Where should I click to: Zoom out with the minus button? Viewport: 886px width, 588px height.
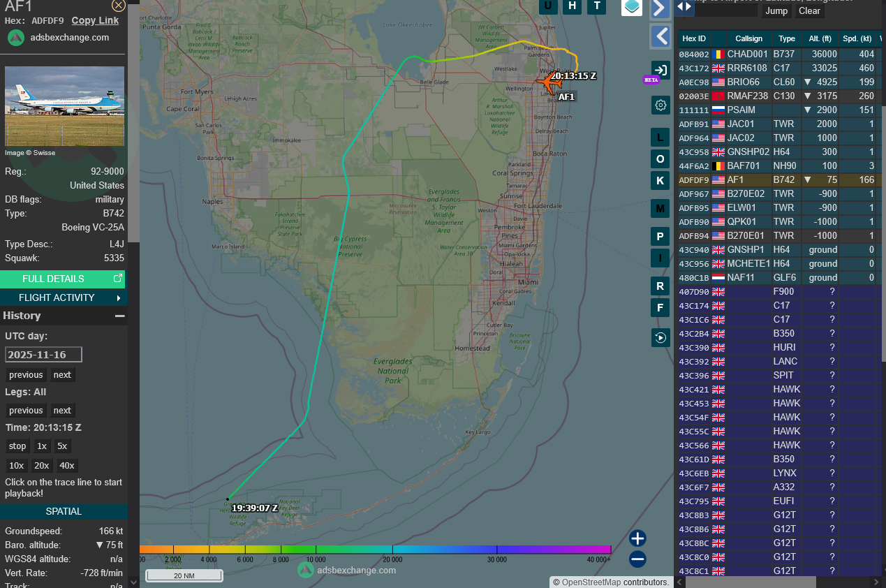[x=637, y=559]
